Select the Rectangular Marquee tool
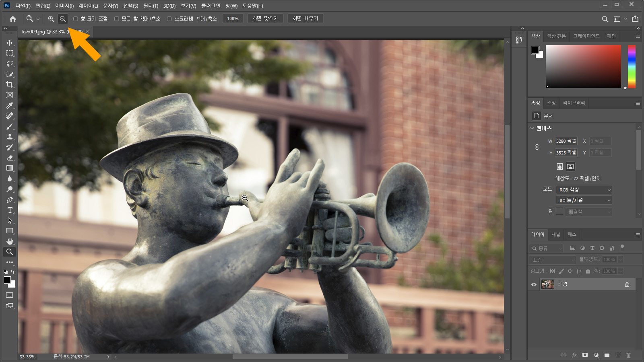Image resolution: width=644 pixels, height=362 pixels. coord(10,53)
